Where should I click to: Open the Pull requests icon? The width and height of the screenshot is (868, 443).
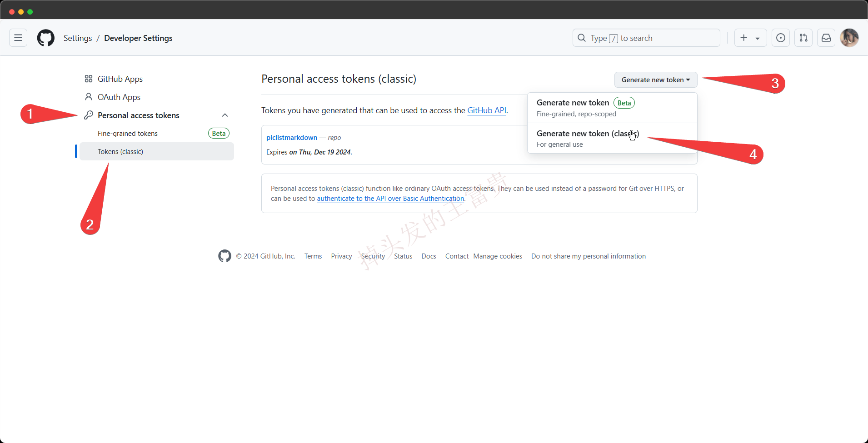tap(803, 38)
